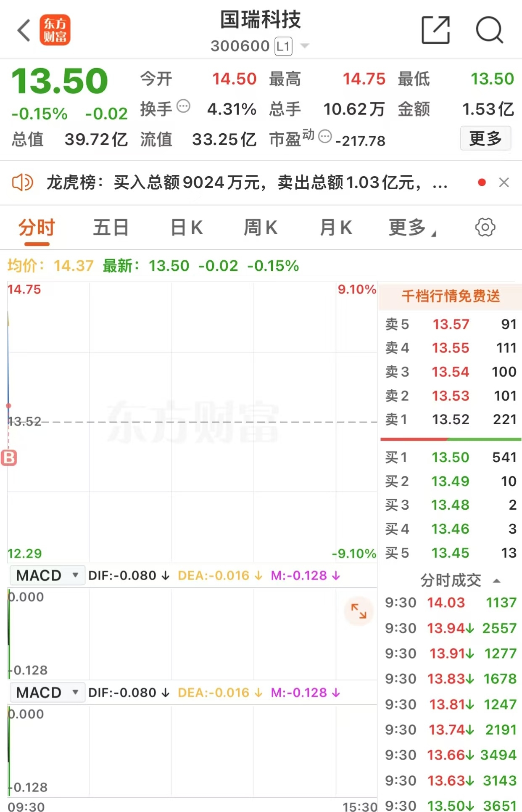
Task: Tap the back arrow icon
Action: [24, 30]
